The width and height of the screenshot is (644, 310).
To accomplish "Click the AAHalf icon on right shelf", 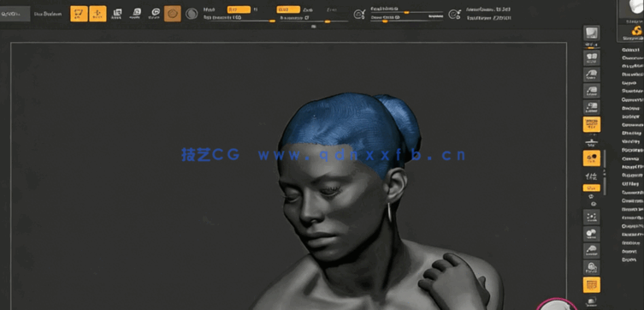I will pos(592,107).
